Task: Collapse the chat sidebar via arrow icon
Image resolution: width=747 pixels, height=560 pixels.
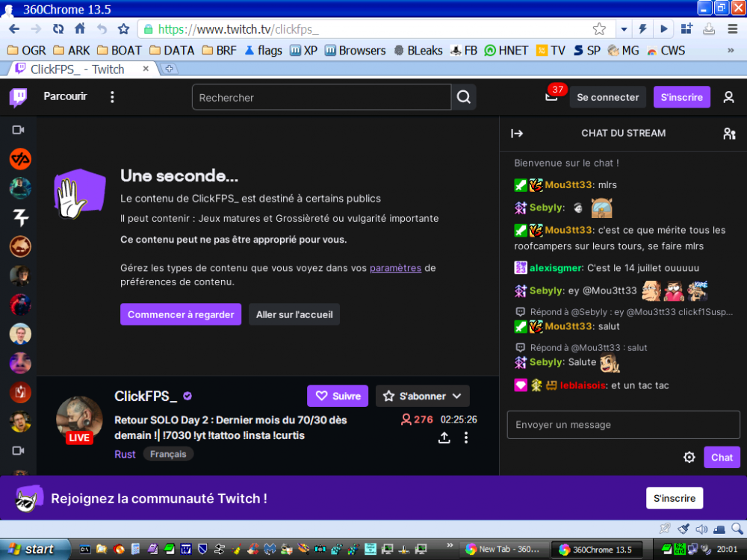Action: pyautogui.click(x=517, y=133)
